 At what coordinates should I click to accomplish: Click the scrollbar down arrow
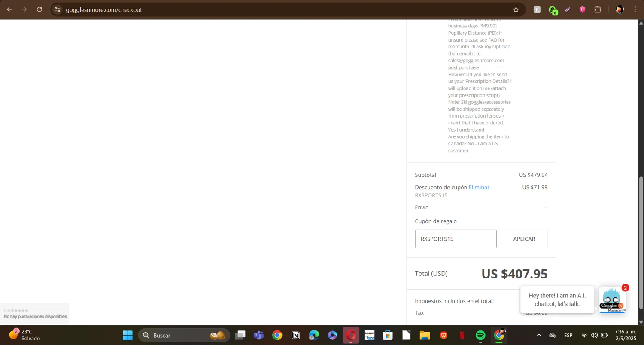click(641, 322)
